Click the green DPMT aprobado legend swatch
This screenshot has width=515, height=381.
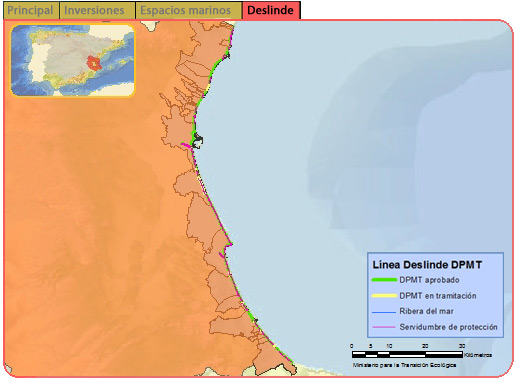[x=384, y=280]
